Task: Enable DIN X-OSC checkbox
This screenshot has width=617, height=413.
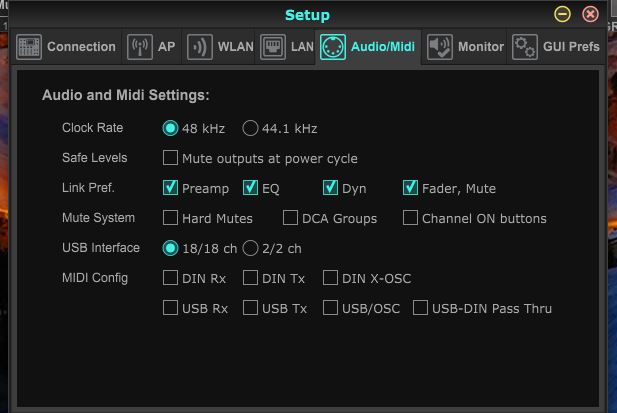Action: [x=330, y=278]
